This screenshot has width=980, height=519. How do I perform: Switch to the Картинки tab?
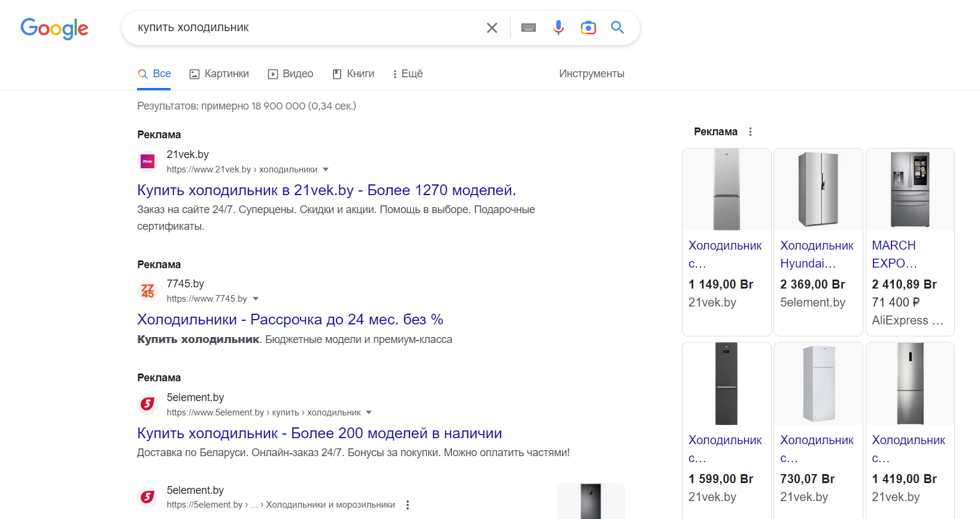click(219, 74)
